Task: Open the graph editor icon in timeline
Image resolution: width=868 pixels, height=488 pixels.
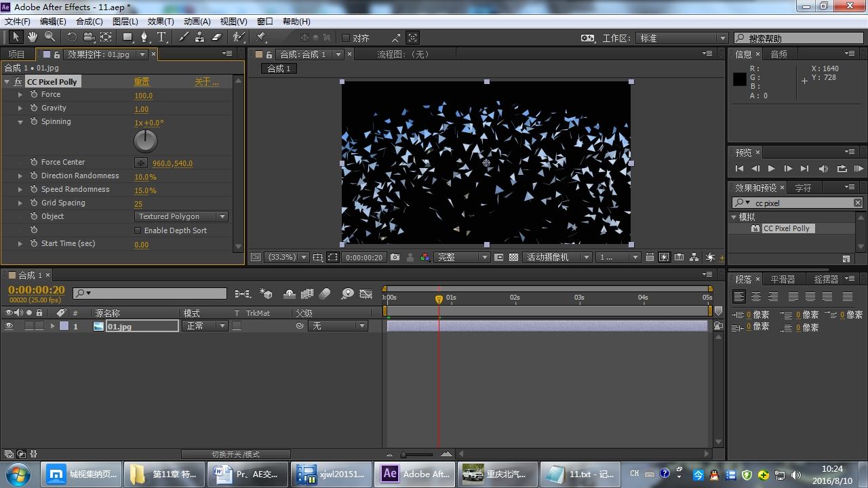Action: [366, 293]
